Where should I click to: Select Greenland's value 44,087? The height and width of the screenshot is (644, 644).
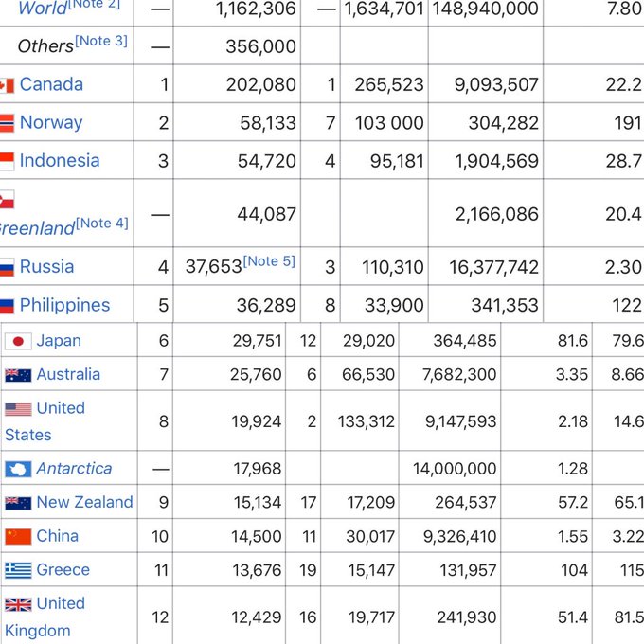266,214
